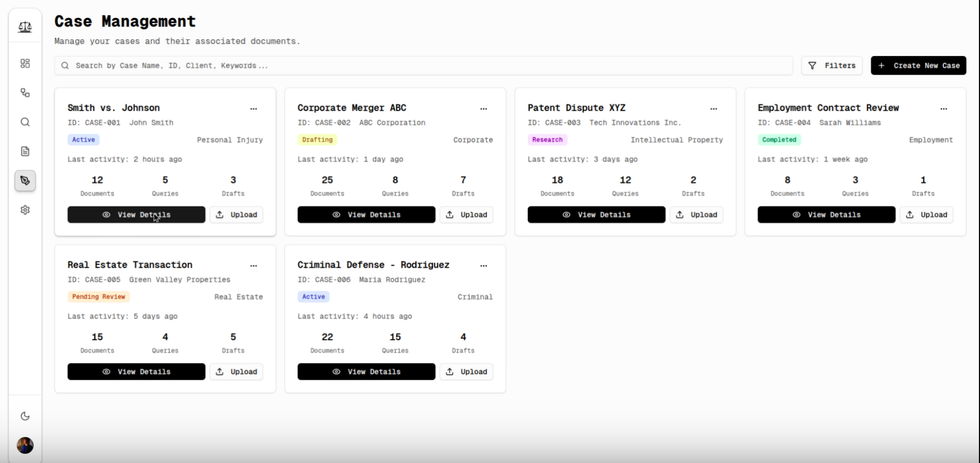Open three-dot menu for Smith vs. Johnson

pos(254,109)
